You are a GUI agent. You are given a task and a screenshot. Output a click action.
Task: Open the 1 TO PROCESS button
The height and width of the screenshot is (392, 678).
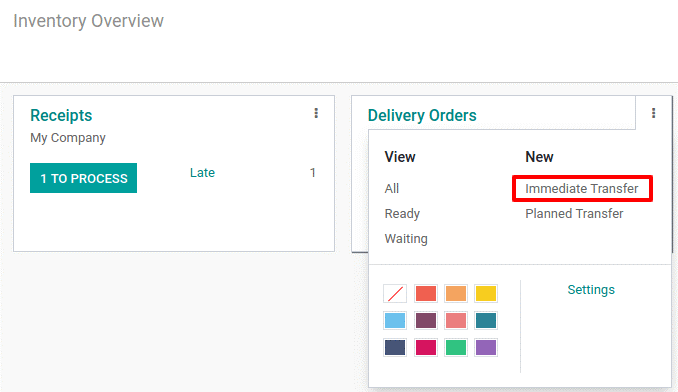click(x=83, y=178)
